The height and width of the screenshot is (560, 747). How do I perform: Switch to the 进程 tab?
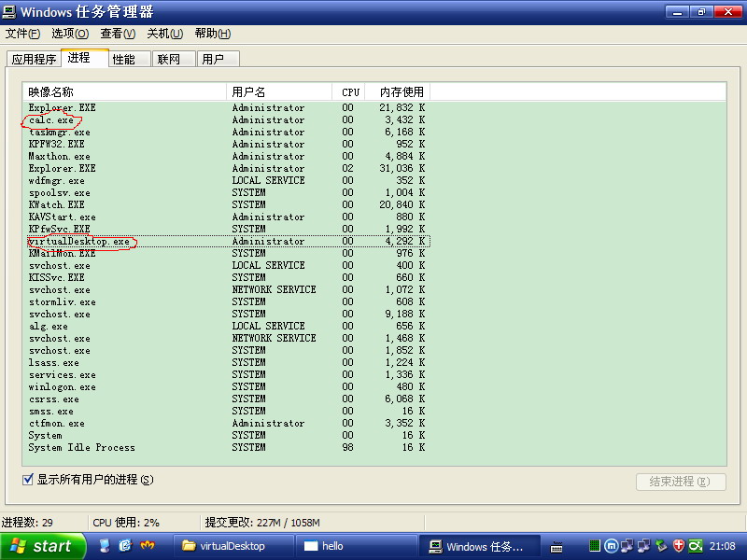(x=84, y=58)
